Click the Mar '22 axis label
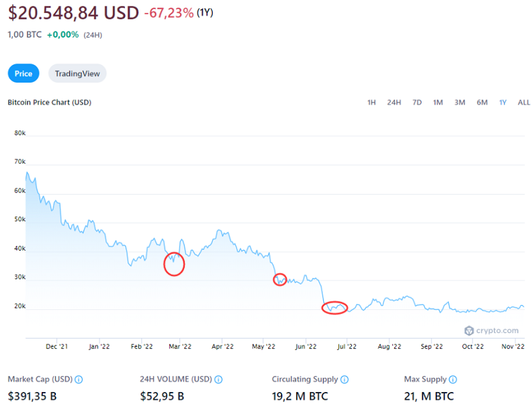The height and width of the screenshot is (407, 532). 180,346
